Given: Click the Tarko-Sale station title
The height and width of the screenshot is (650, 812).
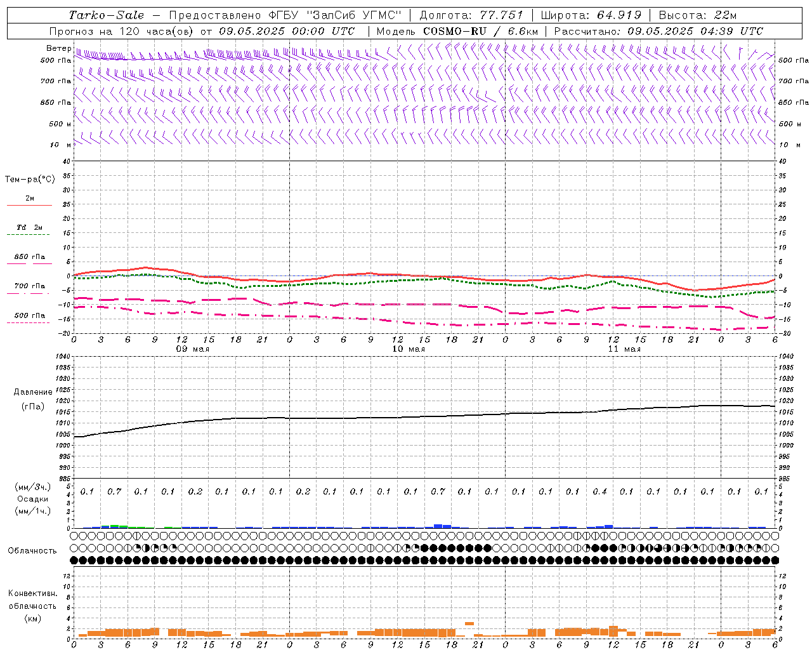Looking at the screenshot, I should click(x=107, y=15).
